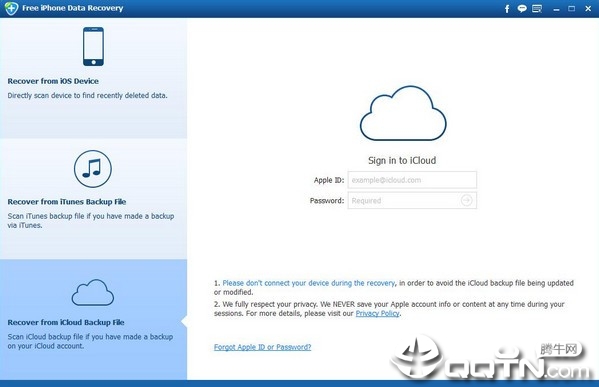Focus the Password input field
The height and width of the screenshot is (387, 599).
point(412,201)
